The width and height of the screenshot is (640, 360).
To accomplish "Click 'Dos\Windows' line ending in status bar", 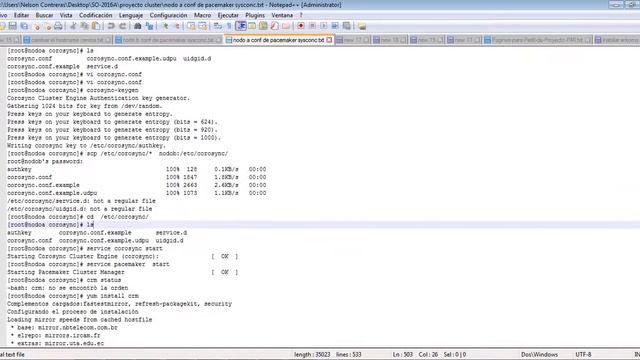I will [x=539, y=354].
